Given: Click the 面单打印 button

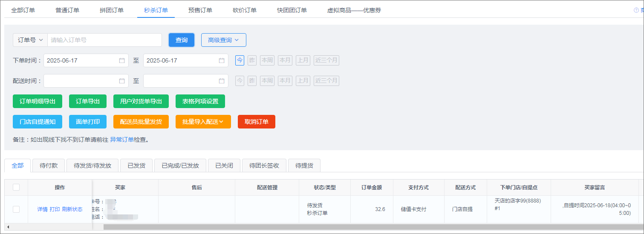Looking at the screenshot, I should click(88, 122).
